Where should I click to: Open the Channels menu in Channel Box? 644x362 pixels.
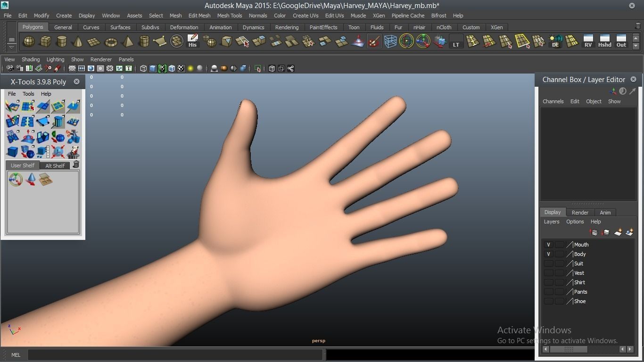553,101
